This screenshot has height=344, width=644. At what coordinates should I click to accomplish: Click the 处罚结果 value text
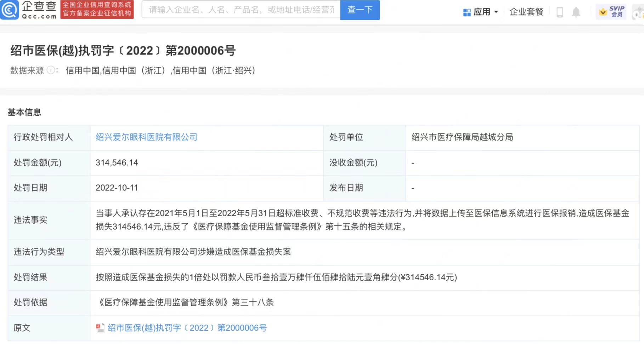[x=276, y=277]
